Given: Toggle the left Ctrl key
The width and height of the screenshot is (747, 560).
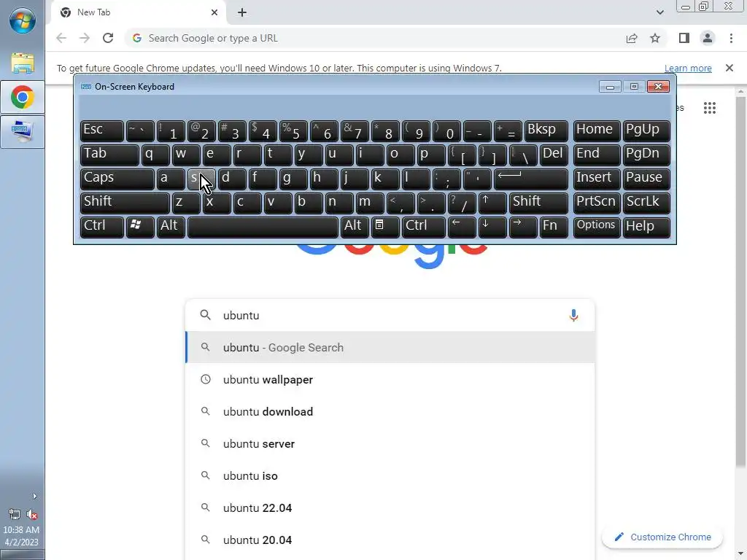Looking at the screenshot, I should point(102,227).
